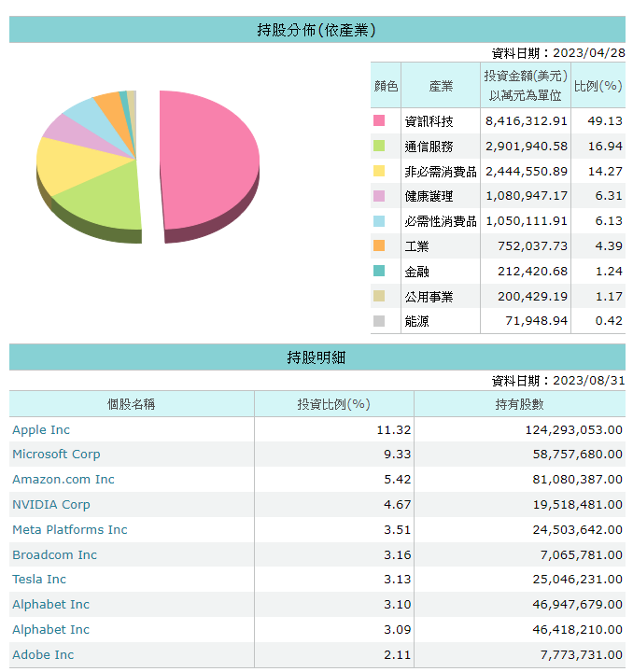Screen dimensions: 633x672
Task: Click the Amazon.com Inc link
Action: point(63,480)
